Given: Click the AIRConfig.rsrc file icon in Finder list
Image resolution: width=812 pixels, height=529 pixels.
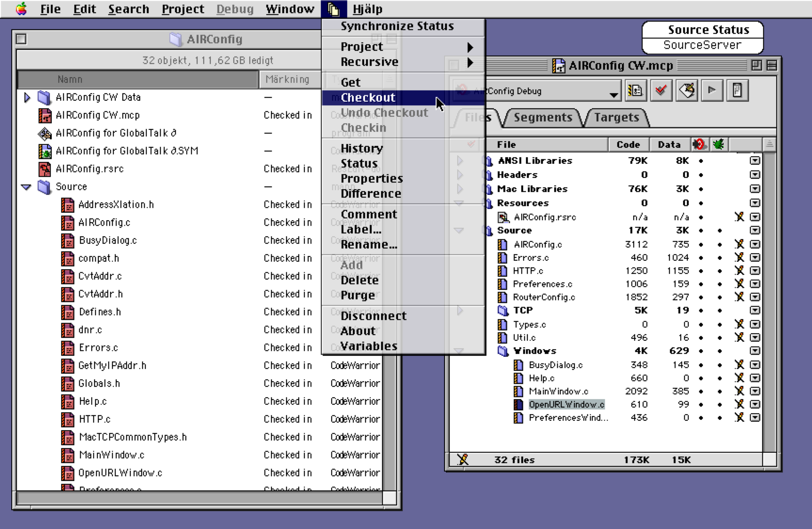Looking at the screenshot, I should [45, 169].
